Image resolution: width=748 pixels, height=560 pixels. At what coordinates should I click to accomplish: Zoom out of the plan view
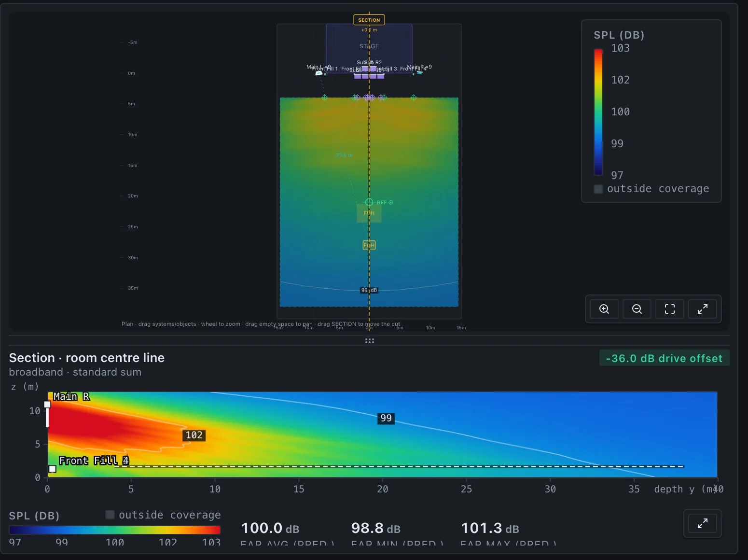point(637,309)
